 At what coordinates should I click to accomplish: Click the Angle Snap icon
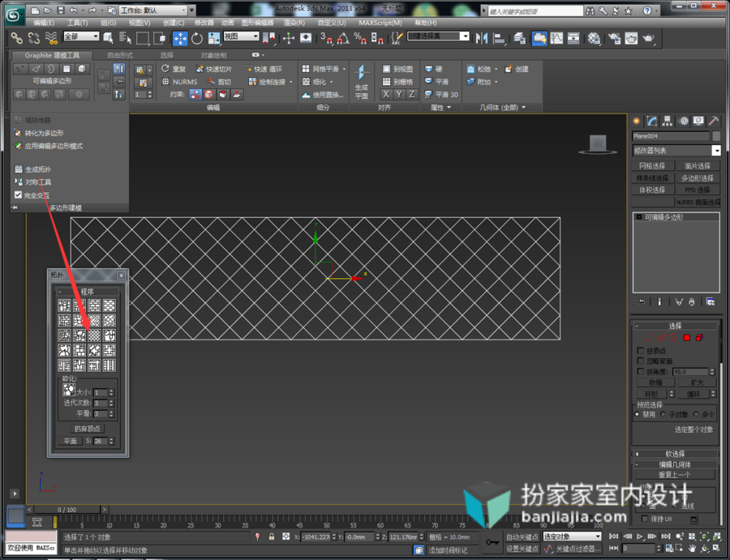pyautogui.click(x=343, y=38)
